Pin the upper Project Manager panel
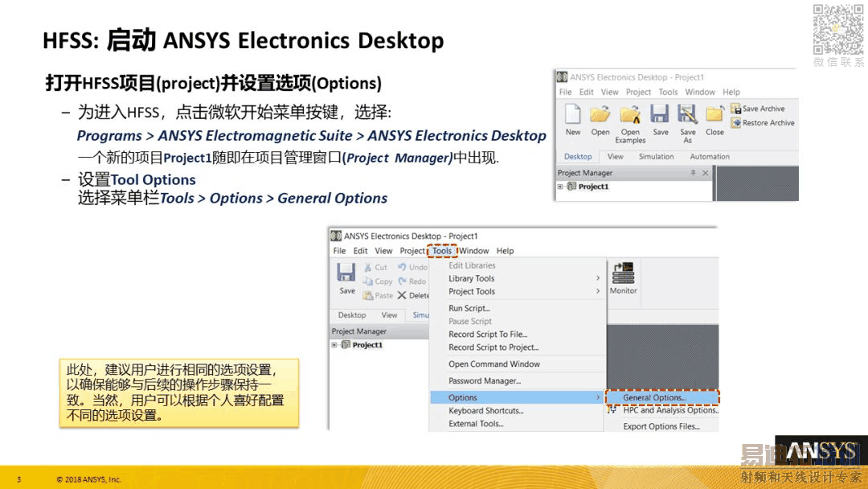Viewport: 868px width, 489px height. tap(693, 173)
